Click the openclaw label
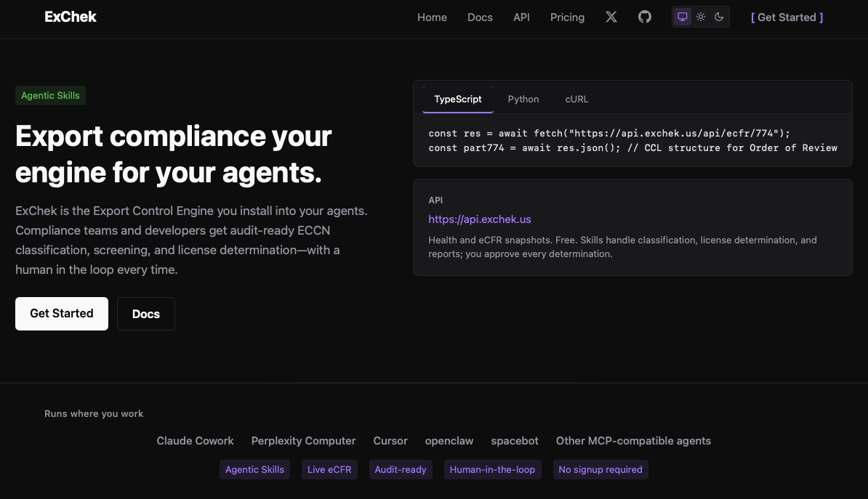Screen dimensions: 868x499 tap(449, 441)
